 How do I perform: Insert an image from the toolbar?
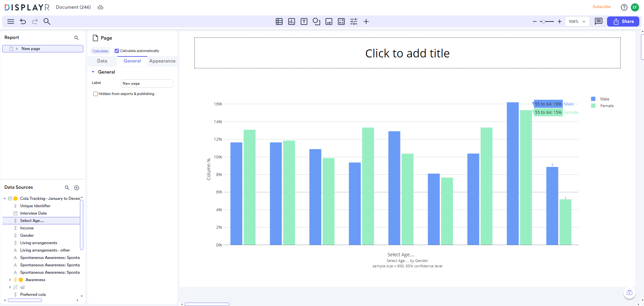(329, 21)
